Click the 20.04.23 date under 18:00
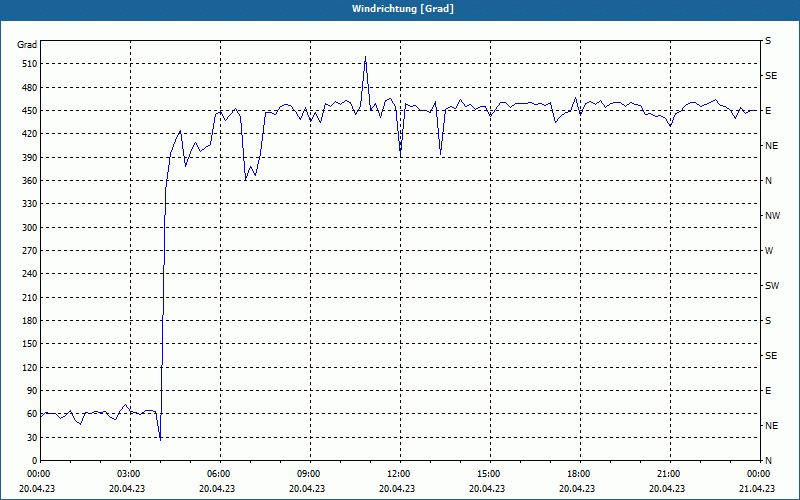The width and height of the screenshot is (800, 500). [577, 488]
